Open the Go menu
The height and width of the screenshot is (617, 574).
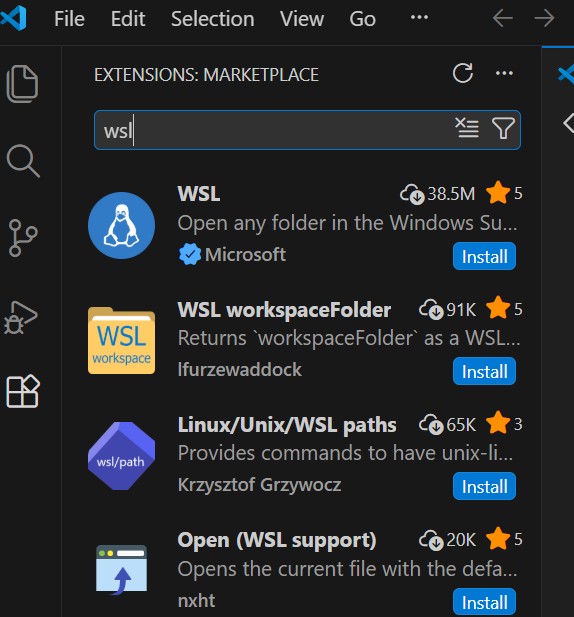362,19
